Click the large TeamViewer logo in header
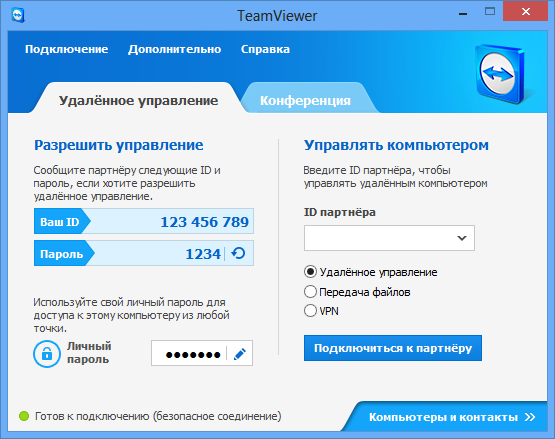This screenshot has width=555, height=439. point(500,74)
